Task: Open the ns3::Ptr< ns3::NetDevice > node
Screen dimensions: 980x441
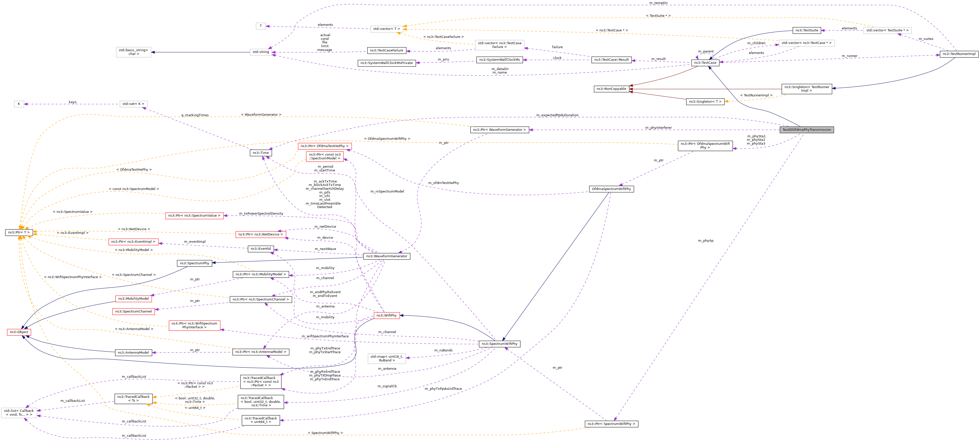Action: pos(261,235)
